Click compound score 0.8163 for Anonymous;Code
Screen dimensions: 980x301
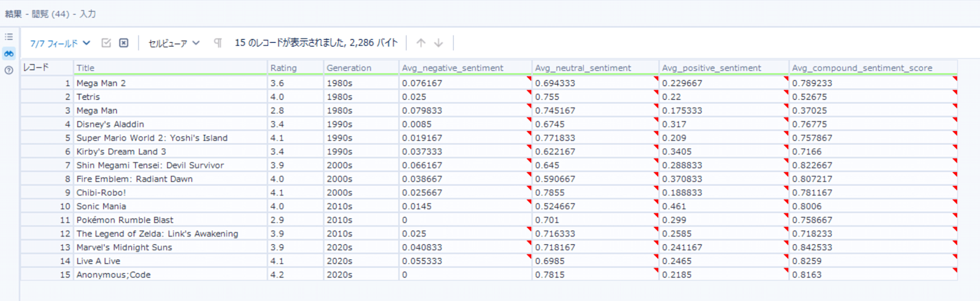click(874, 275)
